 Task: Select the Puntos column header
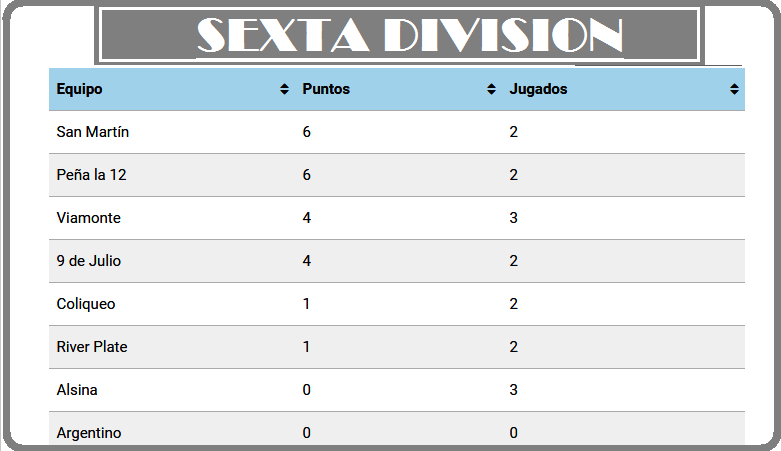[398, 89]
